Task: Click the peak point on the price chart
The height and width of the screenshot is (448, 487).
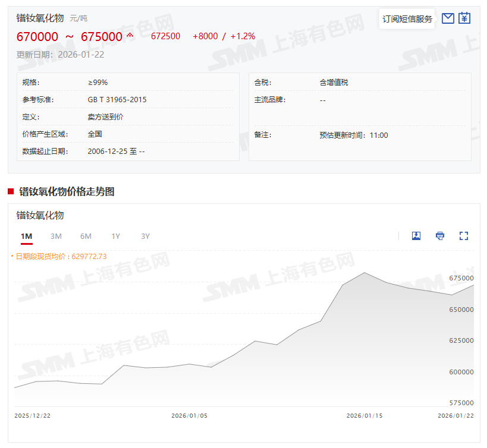Action: point(365,273)
